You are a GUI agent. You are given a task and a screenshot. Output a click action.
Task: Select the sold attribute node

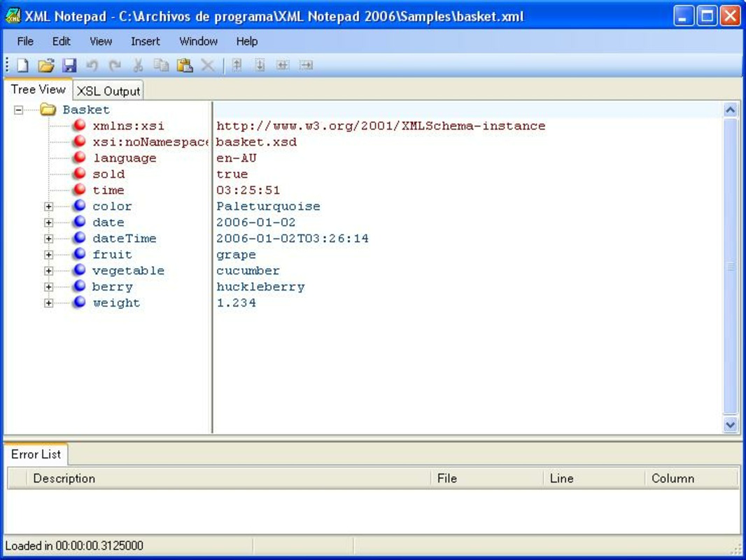coord(108,174)
